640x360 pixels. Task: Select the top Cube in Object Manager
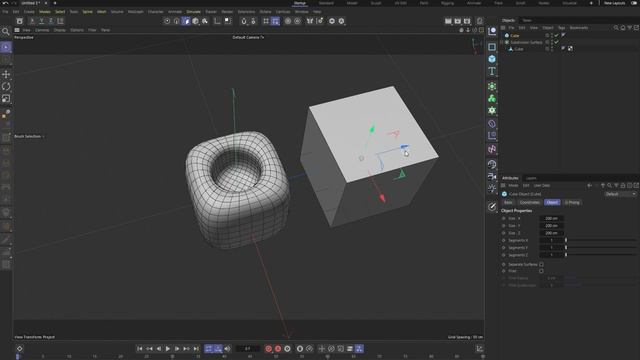(515, 36)
